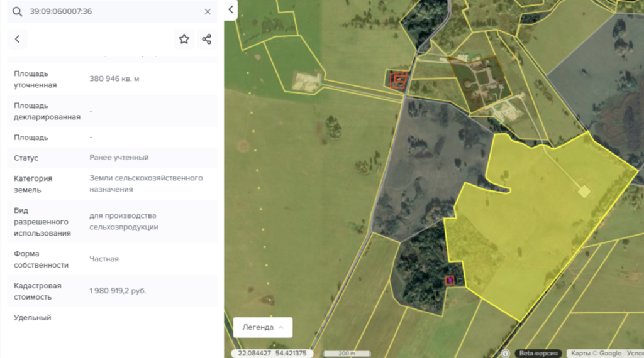Click the Удельный label

[33, 317]
